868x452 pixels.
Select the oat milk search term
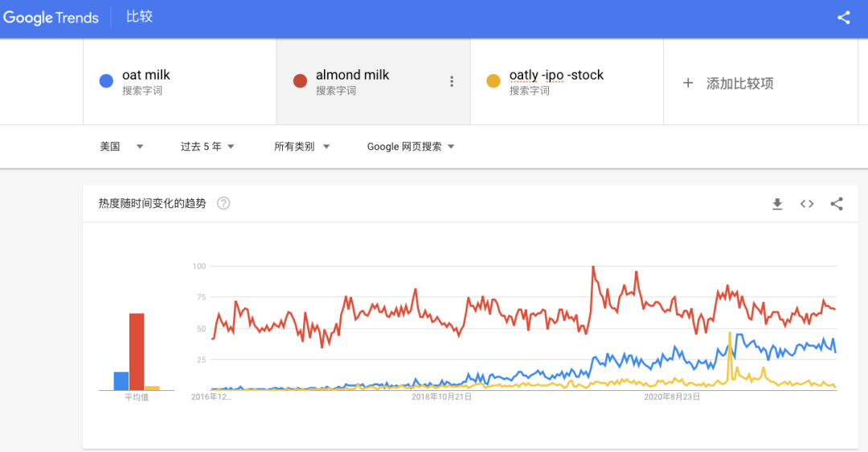[146, 75]
